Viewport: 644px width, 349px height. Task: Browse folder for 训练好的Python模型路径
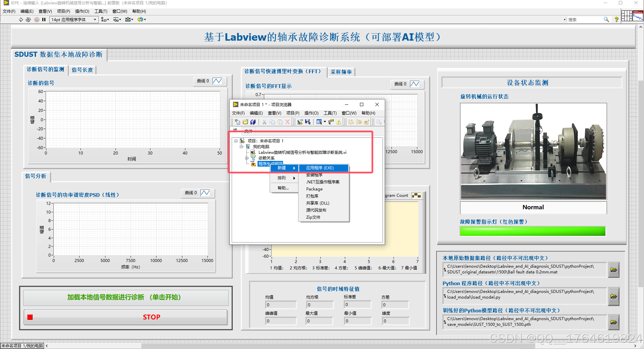614,322
